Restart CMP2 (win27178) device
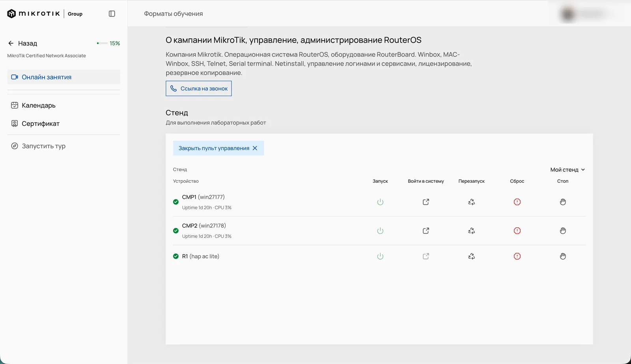Viewport: 631px width, 364px height. point(472,231)
